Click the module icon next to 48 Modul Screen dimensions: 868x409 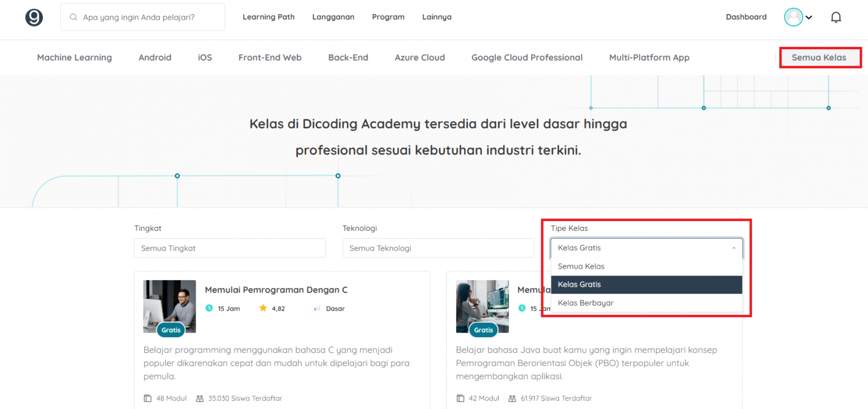click(148, 398)
